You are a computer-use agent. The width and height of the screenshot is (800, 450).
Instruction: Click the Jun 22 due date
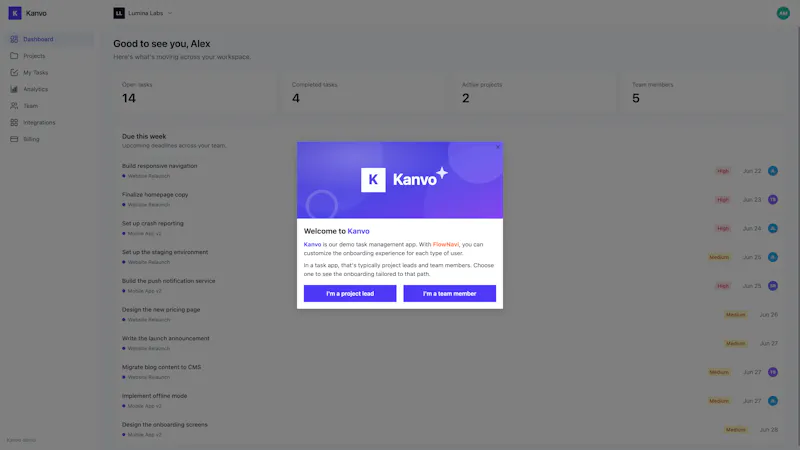pos(752,171)
